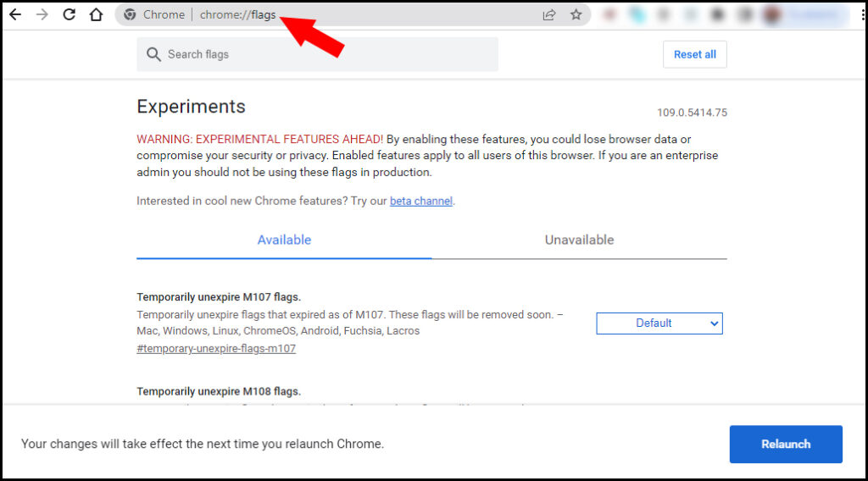The width and height of the screenshot is (868, 481).
Task: Click the forward navigation arrow
Action: coord(42,14)
